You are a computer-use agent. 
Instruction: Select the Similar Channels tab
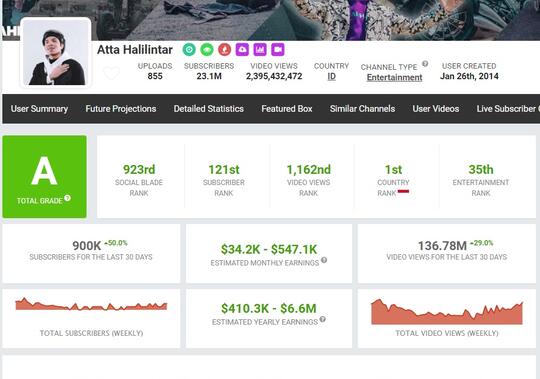(362, 109)
